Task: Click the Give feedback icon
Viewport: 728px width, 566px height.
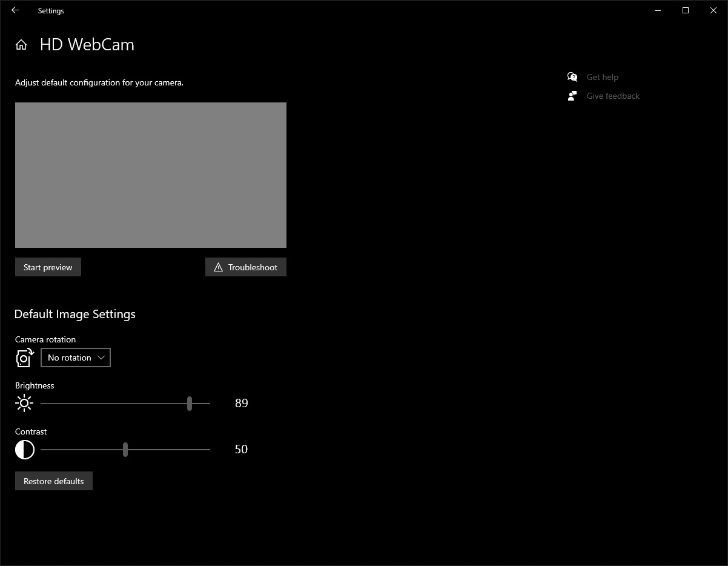Action: pos(572,95)
